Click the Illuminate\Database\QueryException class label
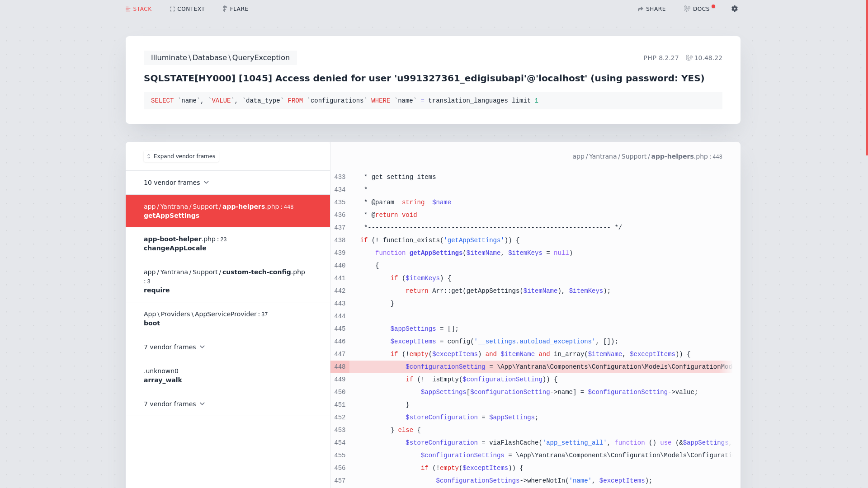This screenshot has width=868, height=488. (220, 58)
